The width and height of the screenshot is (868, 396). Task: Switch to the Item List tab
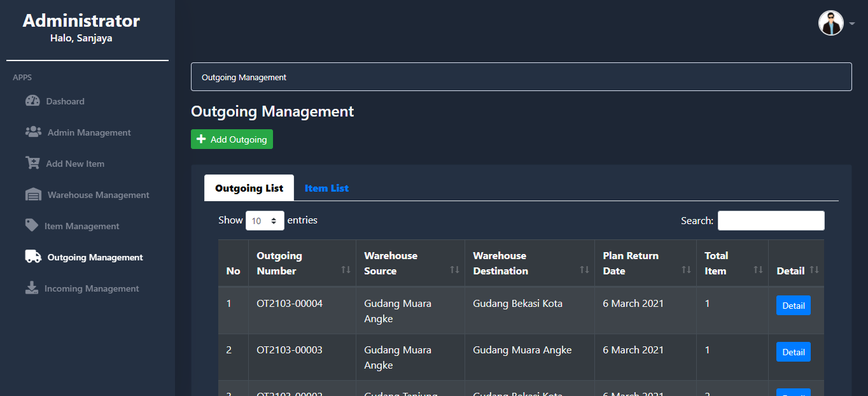coord(326,188)
